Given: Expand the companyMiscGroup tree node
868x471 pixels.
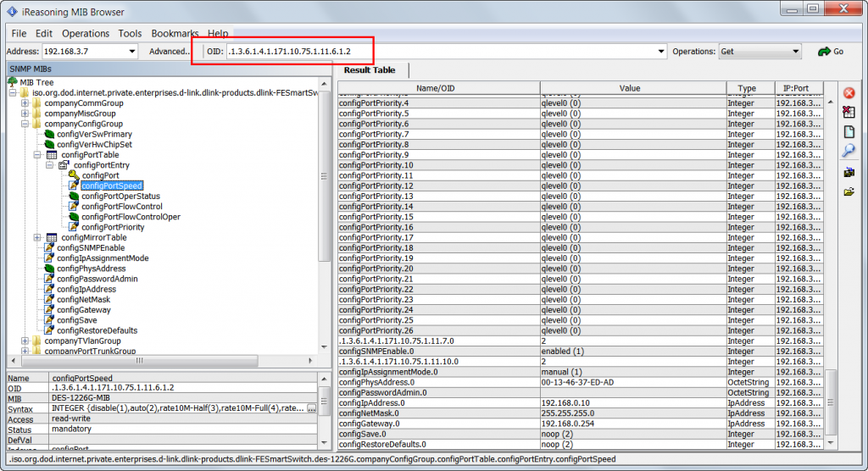Looking at the screenshot, I should click(x=25, y=114).
